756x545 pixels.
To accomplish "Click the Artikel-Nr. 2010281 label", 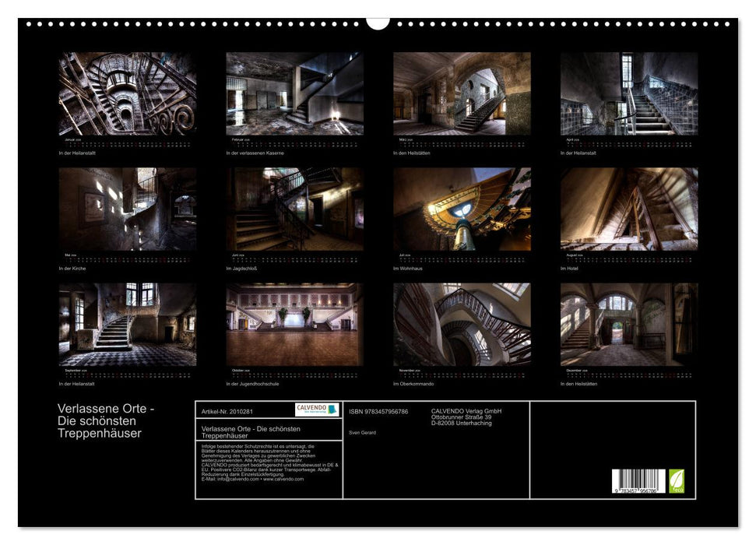I will [227, 410].
